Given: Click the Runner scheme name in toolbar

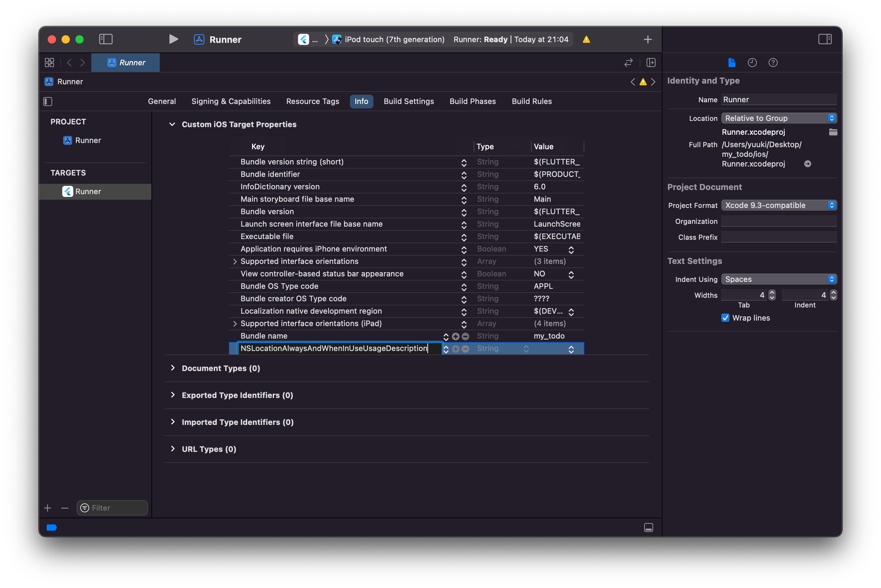Looking at the screenshot, I should [225, 39].
